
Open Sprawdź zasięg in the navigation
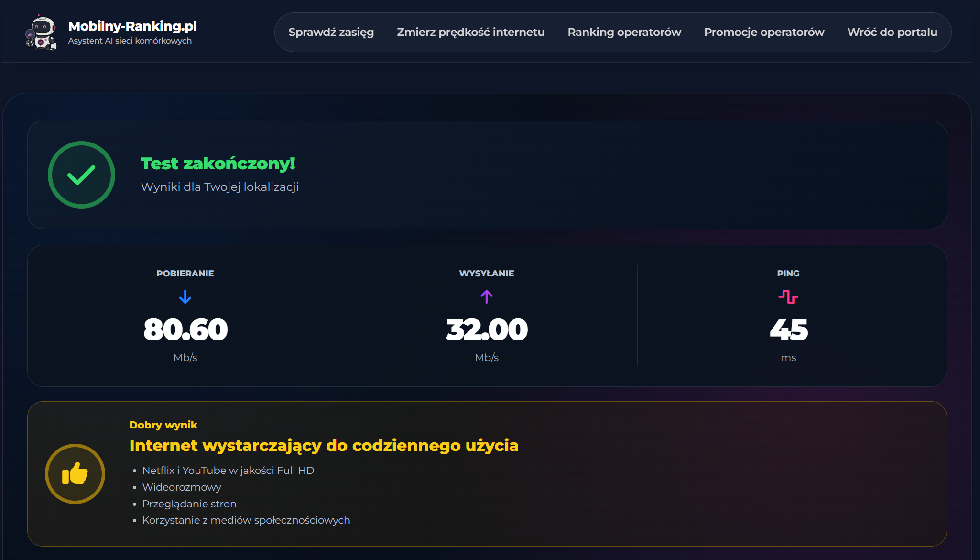point(331,32)
